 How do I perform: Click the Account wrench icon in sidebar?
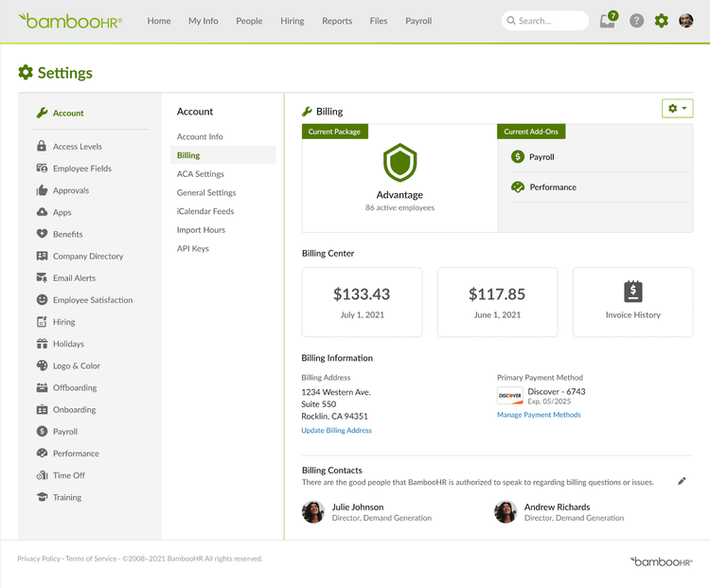[x=42, y=113]
